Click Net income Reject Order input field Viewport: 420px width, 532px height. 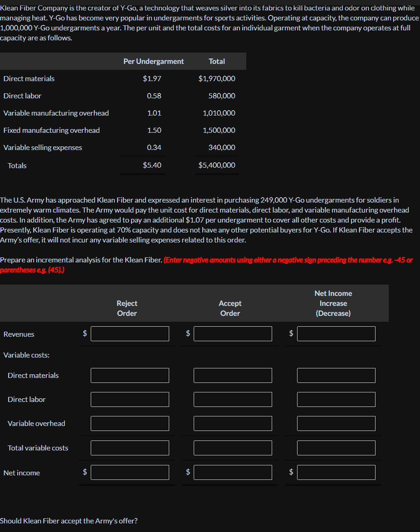tap(130, 472)
